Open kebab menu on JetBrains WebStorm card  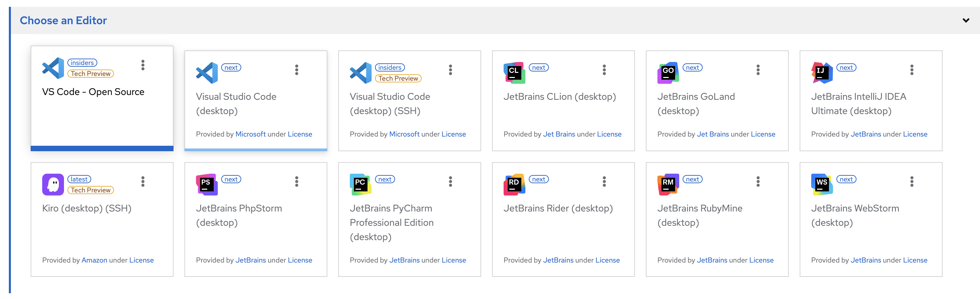click(912, 182)
